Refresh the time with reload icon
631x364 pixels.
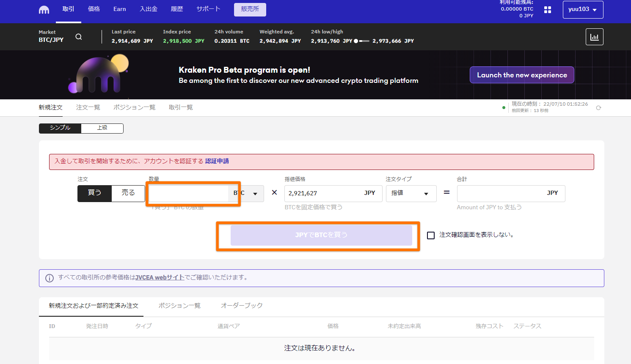pyautogui.click(x=598, y=108)
